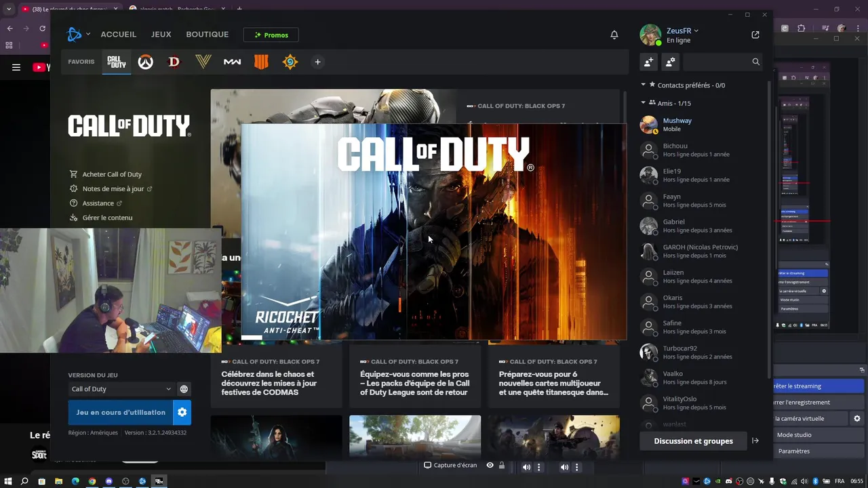The height and width of the screenshot is (488, 868).
Task: Toggle the Capture d'écran source lock
Action: (x=501, y=466)
